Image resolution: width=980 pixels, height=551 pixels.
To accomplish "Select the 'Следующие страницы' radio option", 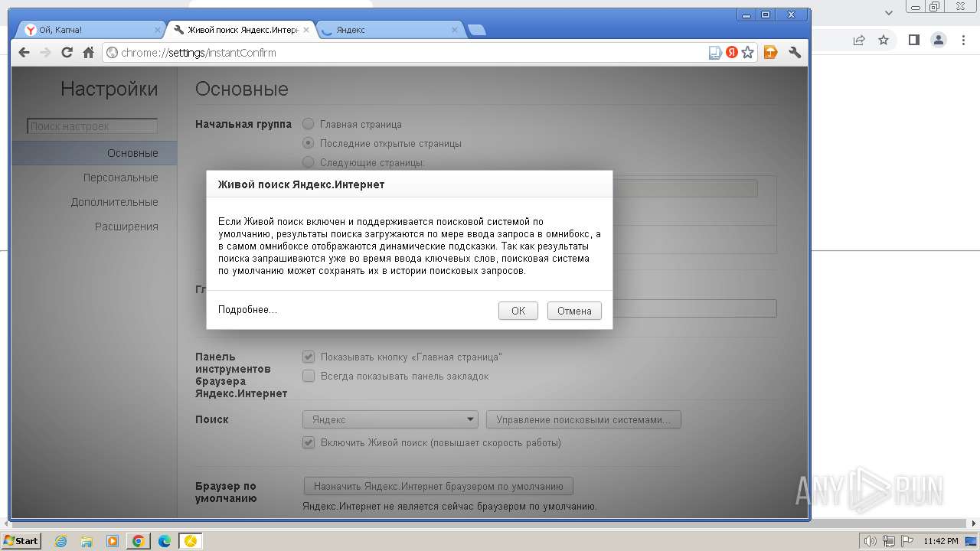I will [x=309, y=162].
